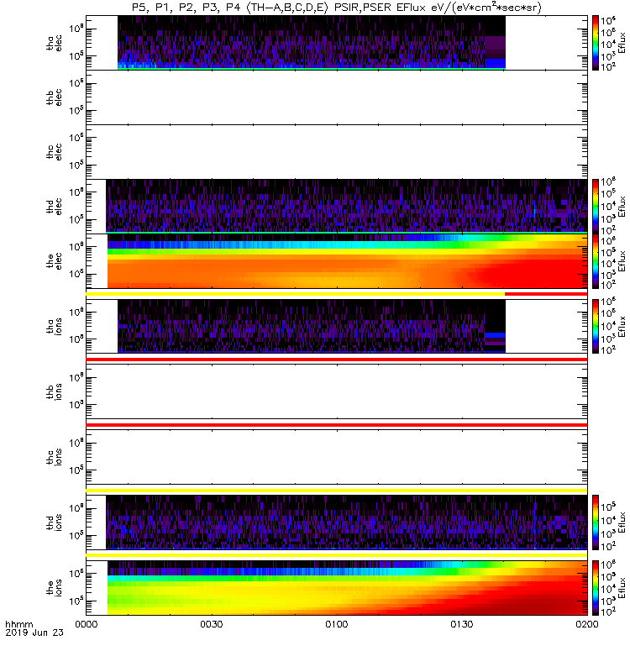Click the 0130 time tick label
Image resolution: width=630 pixels, height=672 pixels.
point(461,624)
